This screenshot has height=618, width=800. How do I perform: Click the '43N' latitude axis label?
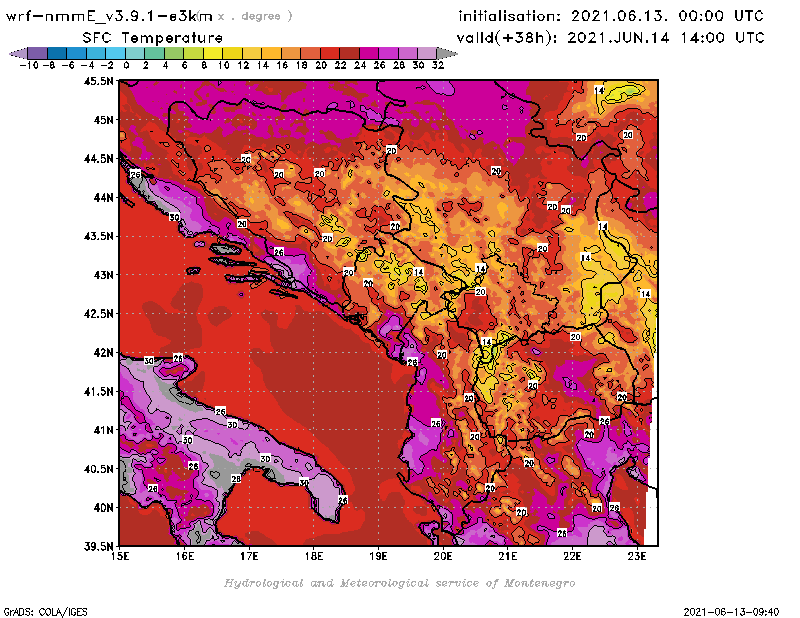[x=104, y=275]
